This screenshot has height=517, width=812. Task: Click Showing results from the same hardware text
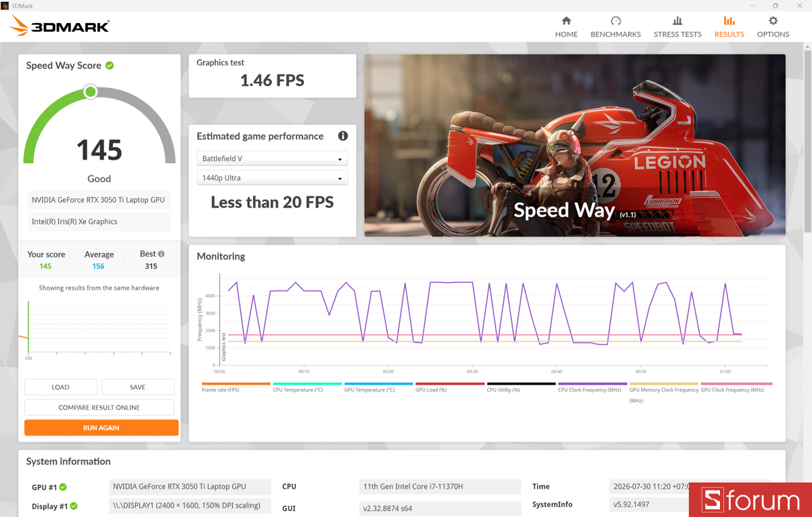click(99, 288)
